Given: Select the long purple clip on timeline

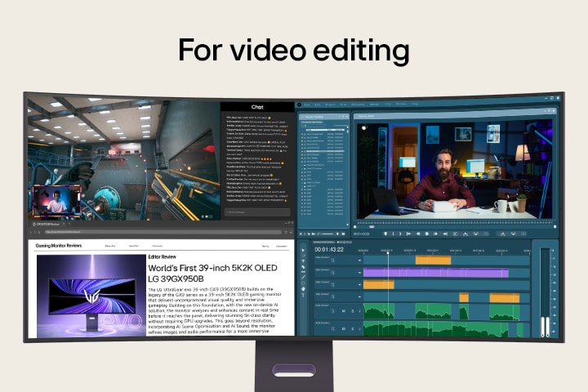Looking at the screenshot, I should (436, 273).
